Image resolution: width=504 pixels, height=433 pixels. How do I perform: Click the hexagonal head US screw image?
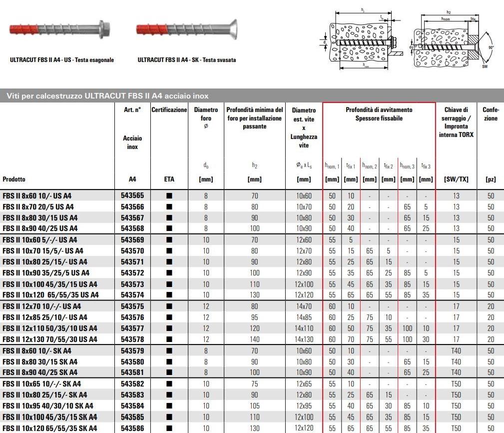(x=61, y=30)
